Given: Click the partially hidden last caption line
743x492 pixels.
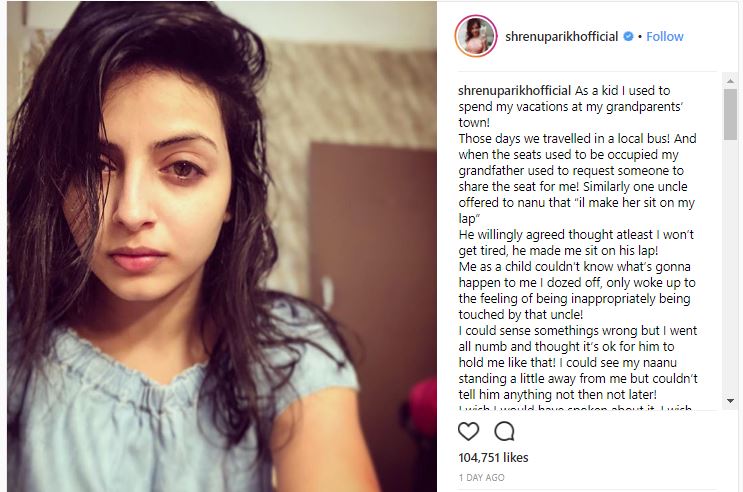Looking at the screenshot, I should (x=575, y=407).
